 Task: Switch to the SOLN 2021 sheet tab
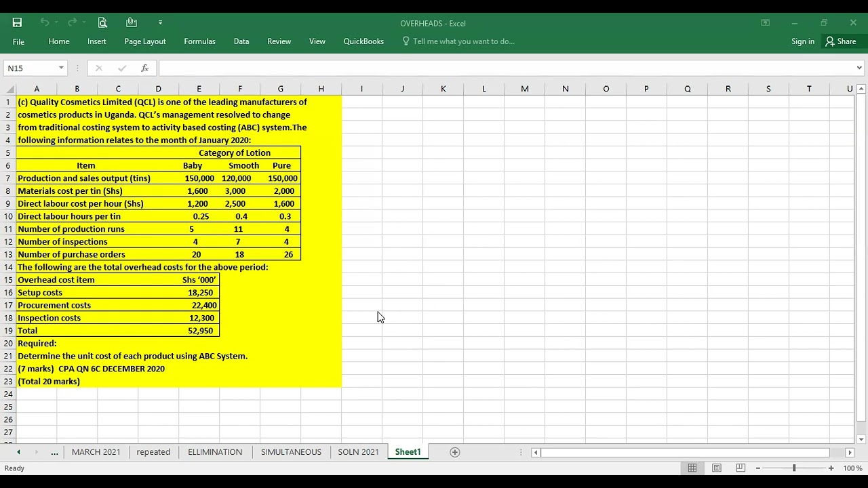click(358, 452)
